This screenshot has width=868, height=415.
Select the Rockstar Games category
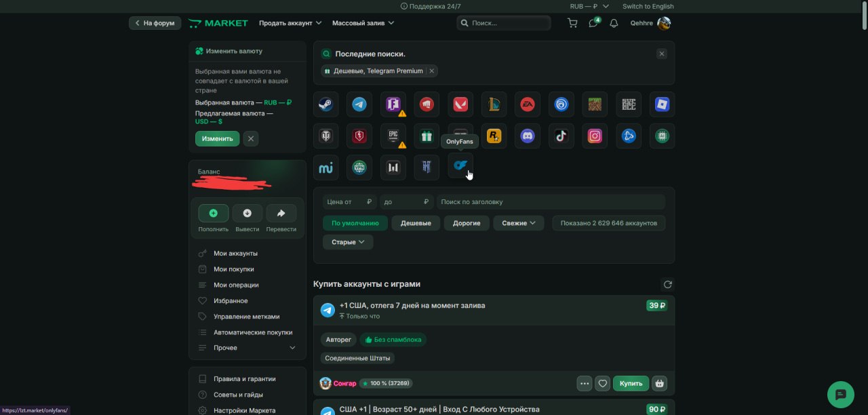(x=494, y=136)
